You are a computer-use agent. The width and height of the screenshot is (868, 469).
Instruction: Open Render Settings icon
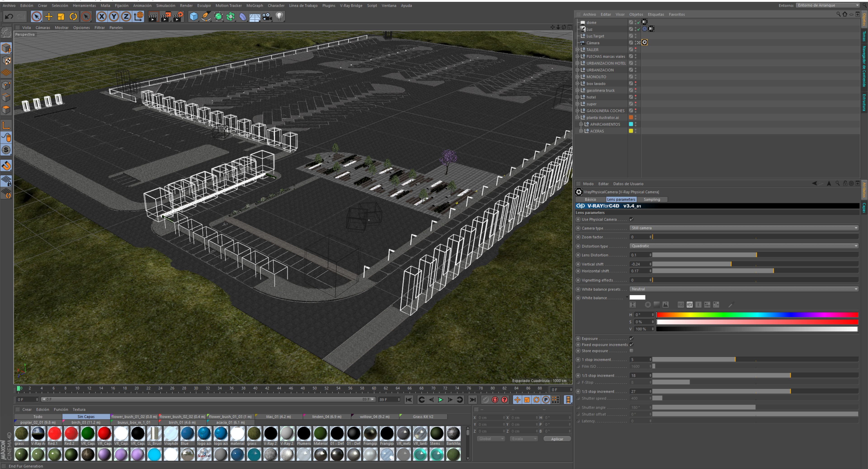[178, 16]
